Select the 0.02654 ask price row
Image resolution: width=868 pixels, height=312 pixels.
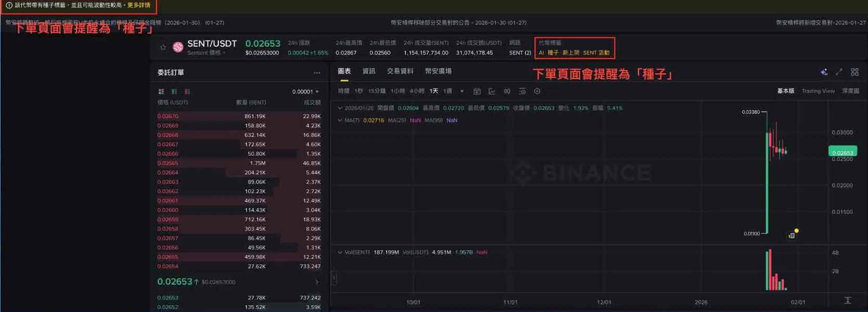[239, 266]
